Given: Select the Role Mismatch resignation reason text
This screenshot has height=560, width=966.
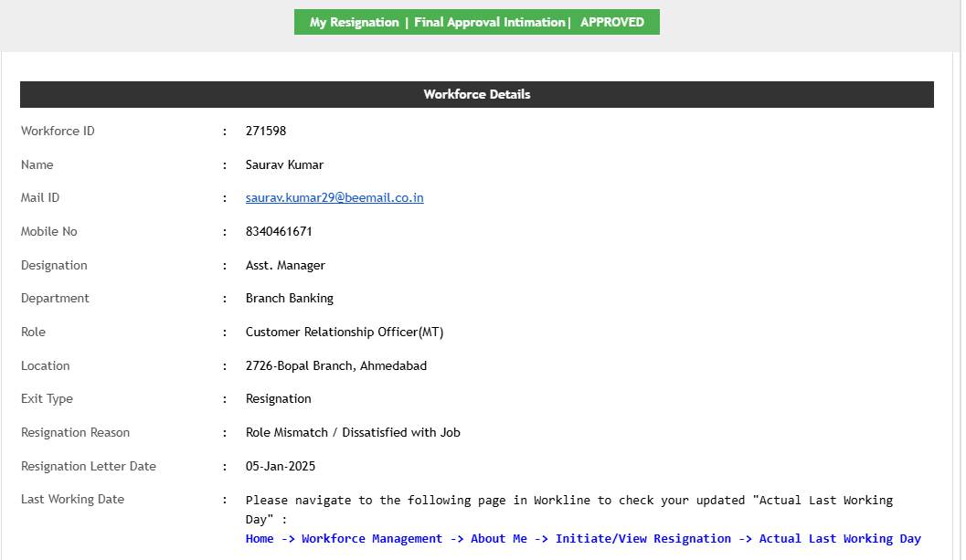Looking at the screenshot, I should [353, 433].
